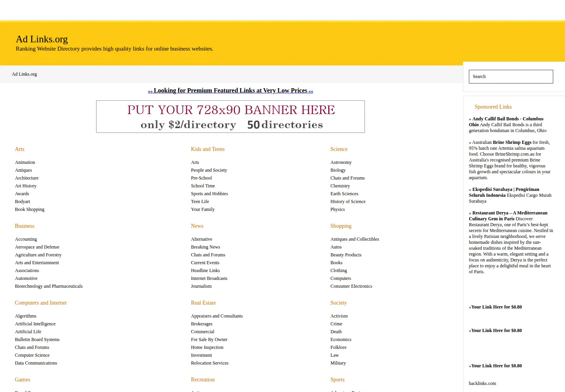Select the For Sale By Owner link
Image resolution: width=565 pixels, height=392 pixels.
pos(209,339)
